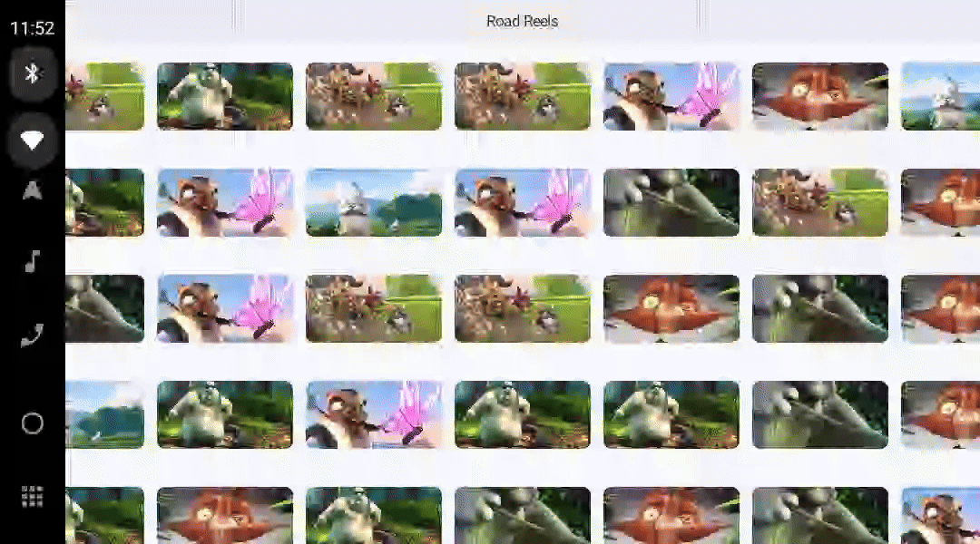Play the rabbit stretching video in bottom row
This screenshot has width=980, height=544.
[374, 515]
